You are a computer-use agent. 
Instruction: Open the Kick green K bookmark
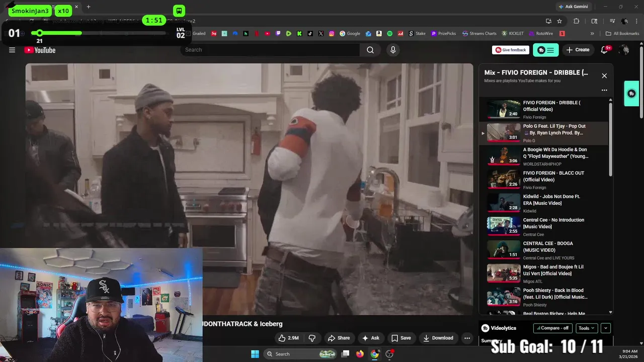[x=299, y=34]
